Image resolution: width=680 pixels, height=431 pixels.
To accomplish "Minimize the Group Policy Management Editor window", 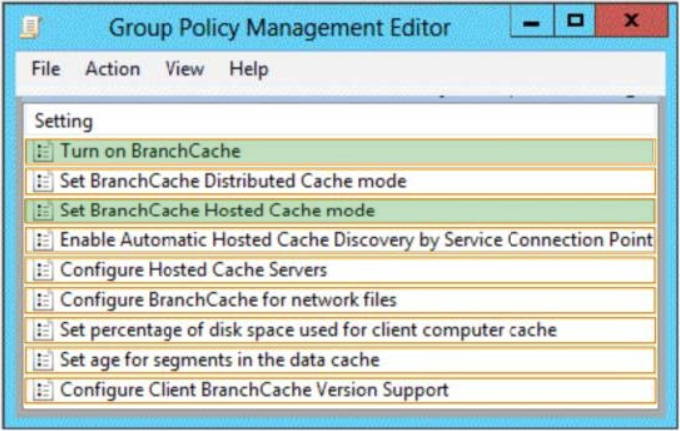I will click(x=532, y=21).
